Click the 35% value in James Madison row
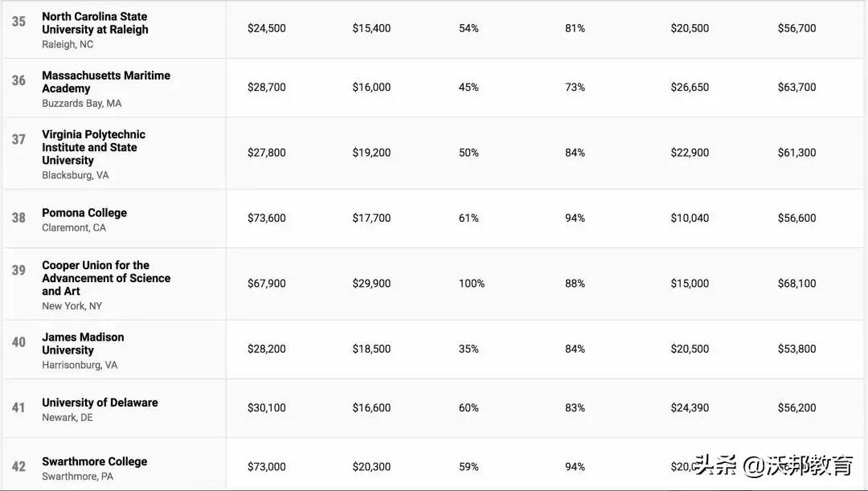This screenshot has height=491, width=868. point(469,349)
